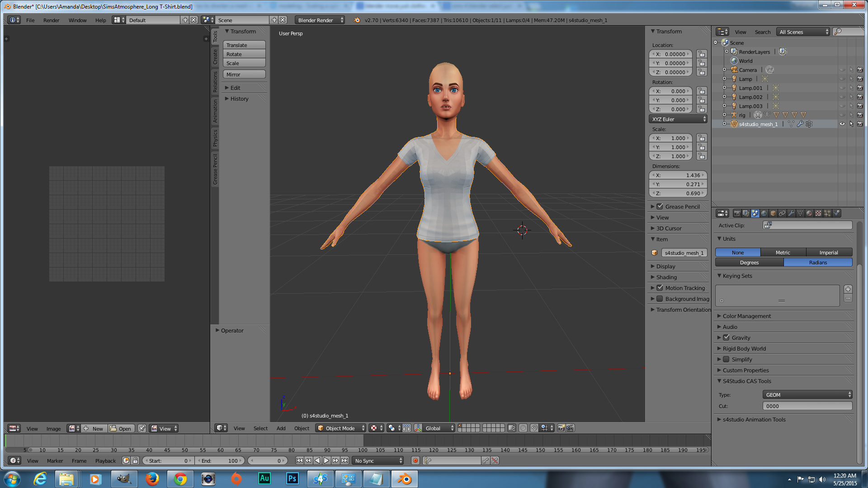Viewport: 868px width, 488px height.
Task: Open the Particles properties sparkle icon
Action: point(827,213)
